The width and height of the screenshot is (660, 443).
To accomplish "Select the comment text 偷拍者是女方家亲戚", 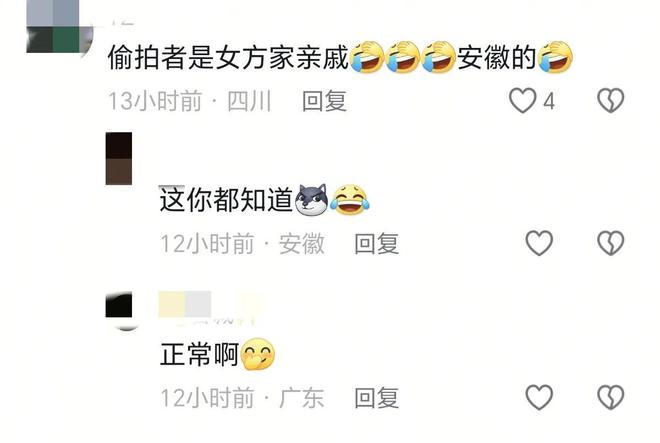I will point(229,57).
